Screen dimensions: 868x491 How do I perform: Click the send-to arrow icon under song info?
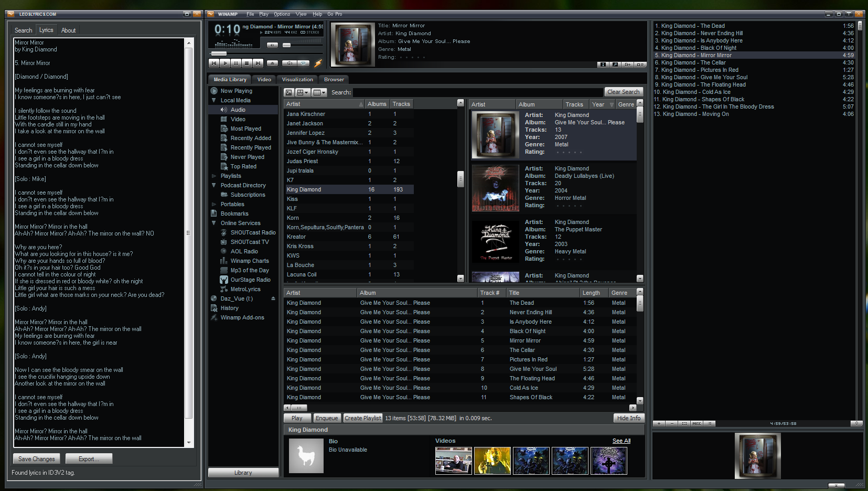627,65
